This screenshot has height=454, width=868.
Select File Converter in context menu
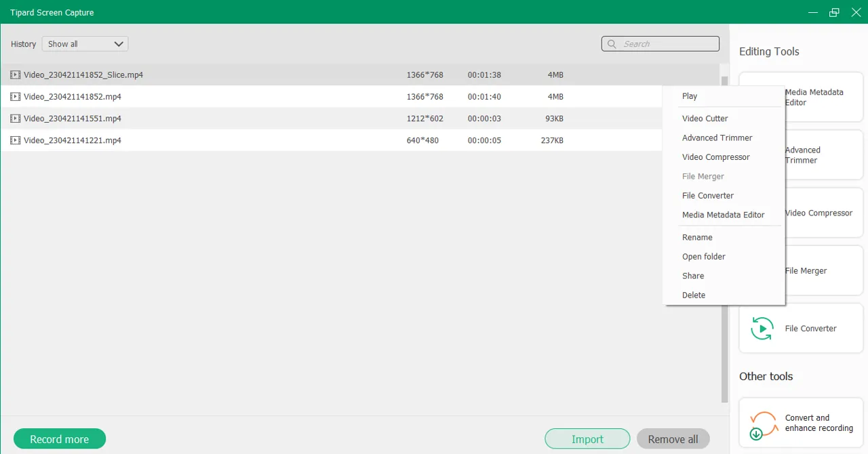click(708, 196)
